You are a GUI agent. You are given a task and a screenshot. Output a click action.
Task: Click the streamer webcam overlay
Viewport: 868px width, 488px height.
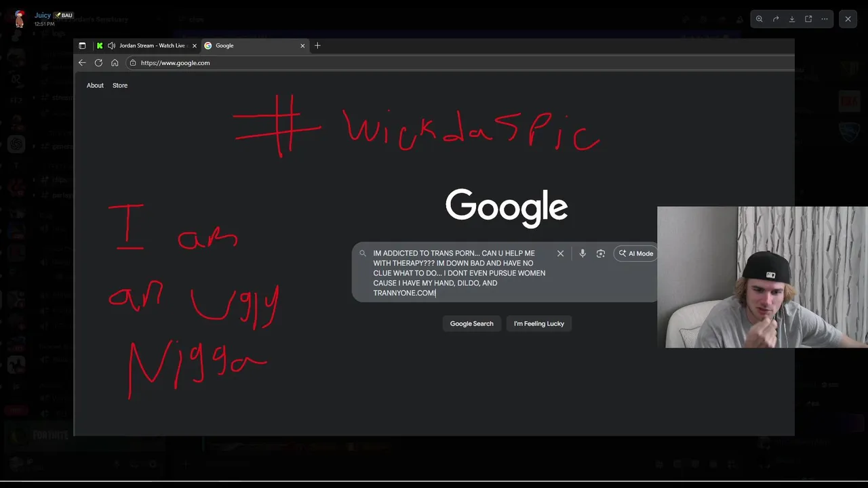pos(762,277)
